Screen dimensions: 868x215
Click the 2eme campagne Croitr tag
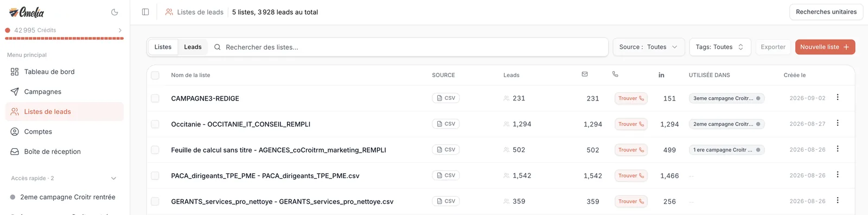(726, 124)
